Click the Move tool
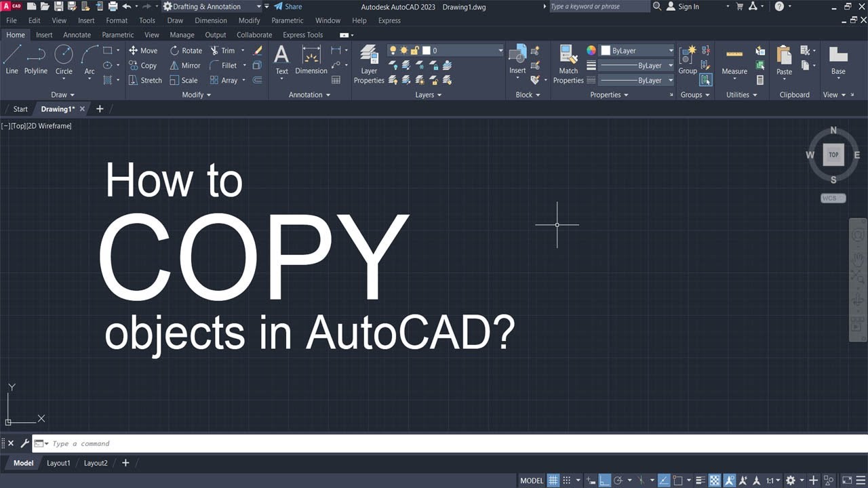Image resolution: width=868 pixels, height=488 pixels. tap(142, 51)
